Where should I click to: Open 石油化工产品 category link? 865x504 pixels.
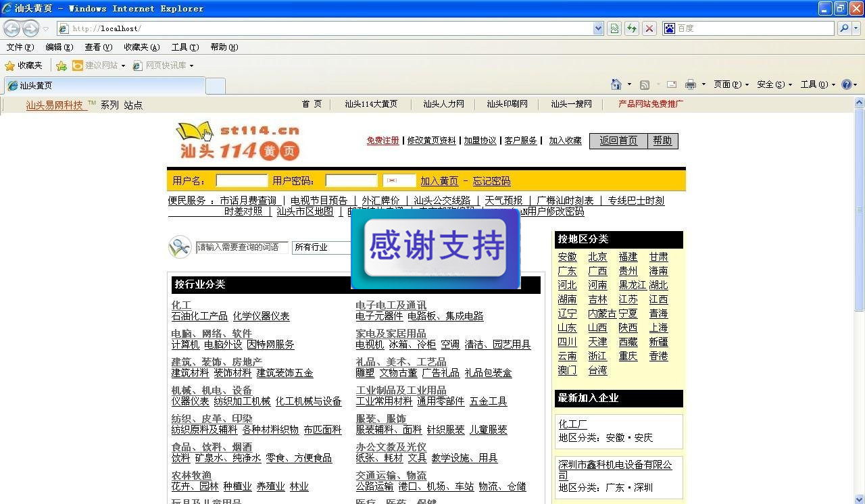[x=199, y=316]
